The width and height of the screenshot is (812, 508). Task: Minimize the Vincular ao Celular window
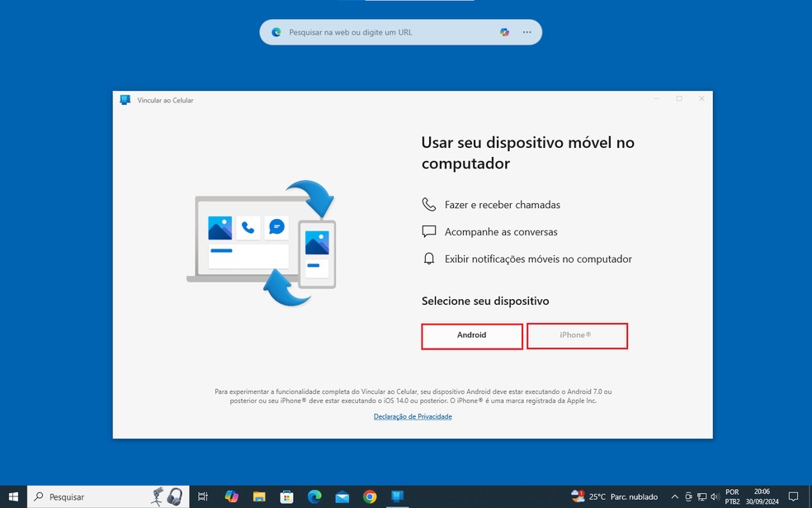(657, 98)
